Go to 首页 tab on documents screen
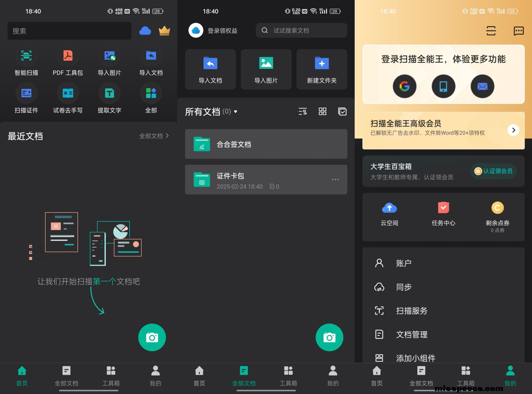 click(199, 376)
